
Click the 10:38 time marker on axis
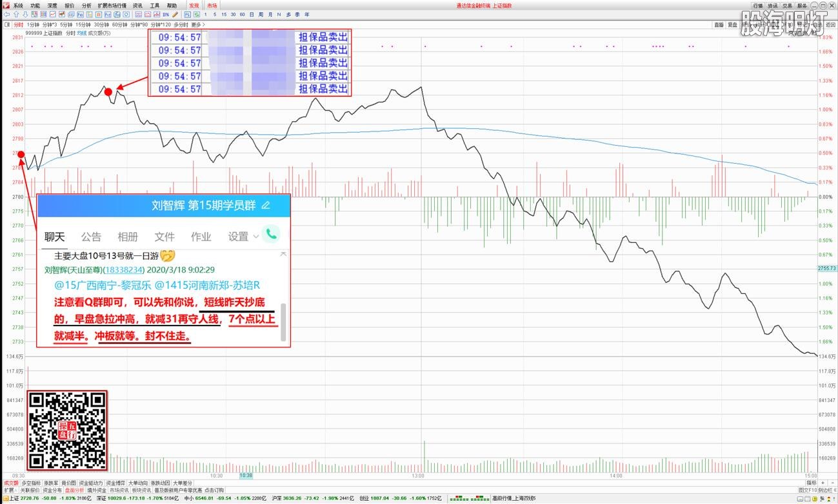(x=246, y=476)
